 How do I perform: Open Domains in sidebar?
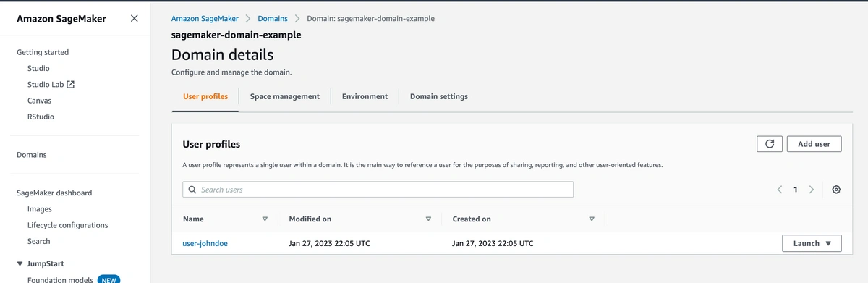(32, 154)
